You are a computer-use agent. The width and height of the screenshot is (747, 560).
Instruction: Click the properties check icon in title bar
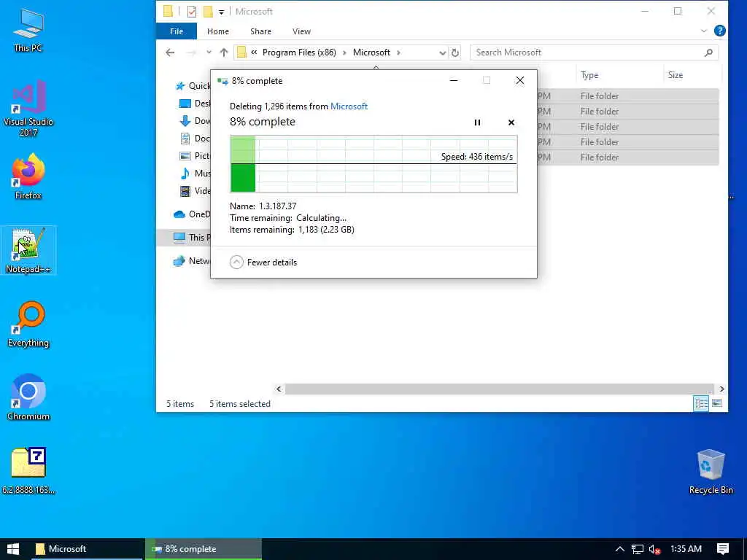[192, 12]
